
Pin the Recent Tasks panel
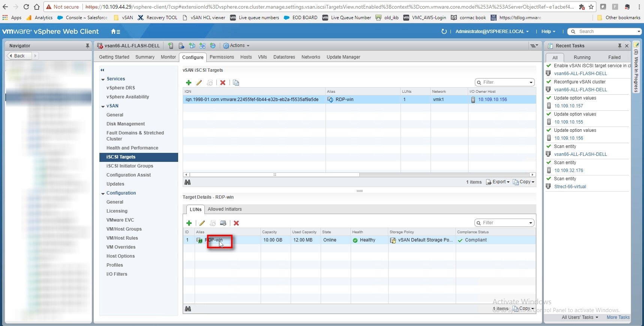click(x=620, y=46)
